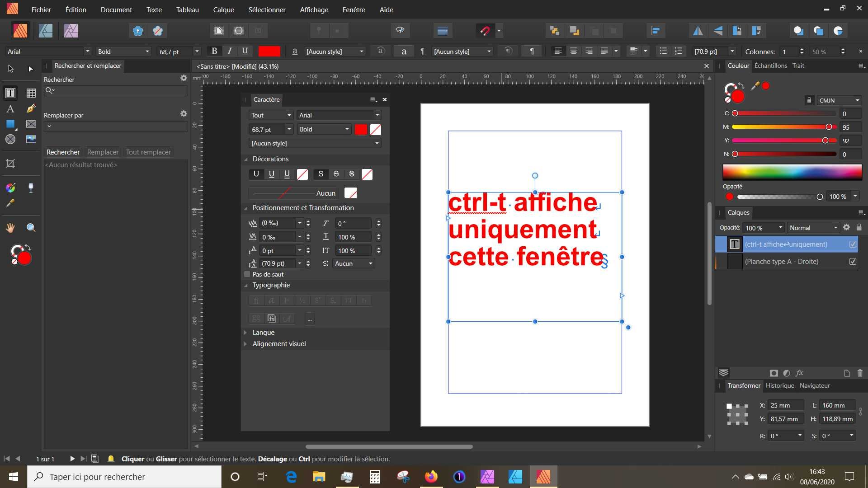The image size is (868, 488).
Task: Click the red text fill swatch in Caractère panel
Action: (361, 130)
